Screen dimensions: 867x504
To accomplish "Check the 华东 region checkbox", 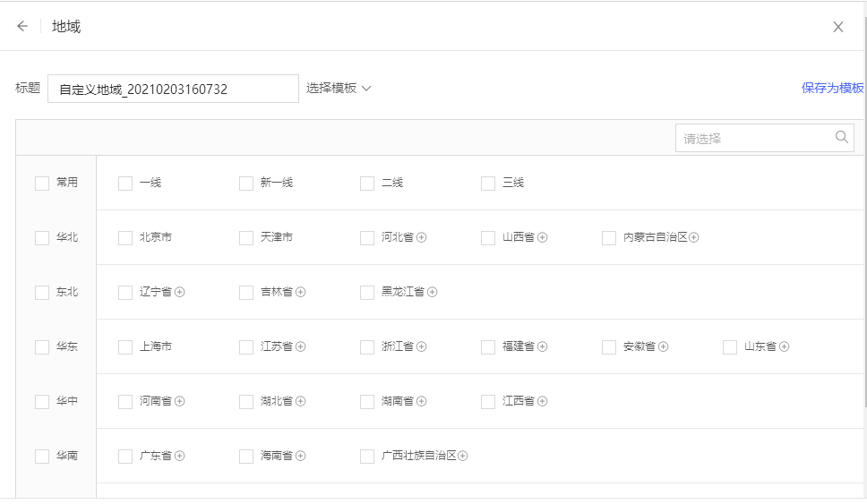I will (42, 347).
